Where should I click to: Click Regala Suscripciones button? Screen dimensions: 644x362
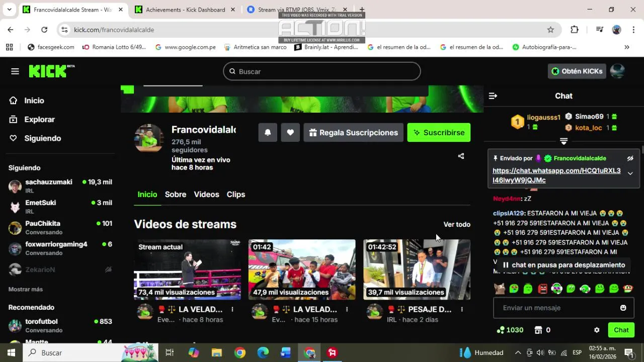(x=353, y=132)
